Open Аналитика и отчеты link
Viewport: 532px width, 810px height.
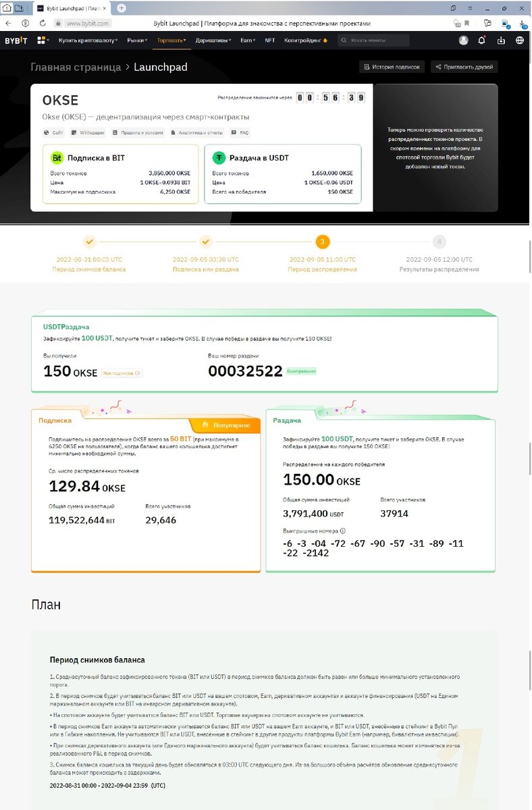coord(196,133)
